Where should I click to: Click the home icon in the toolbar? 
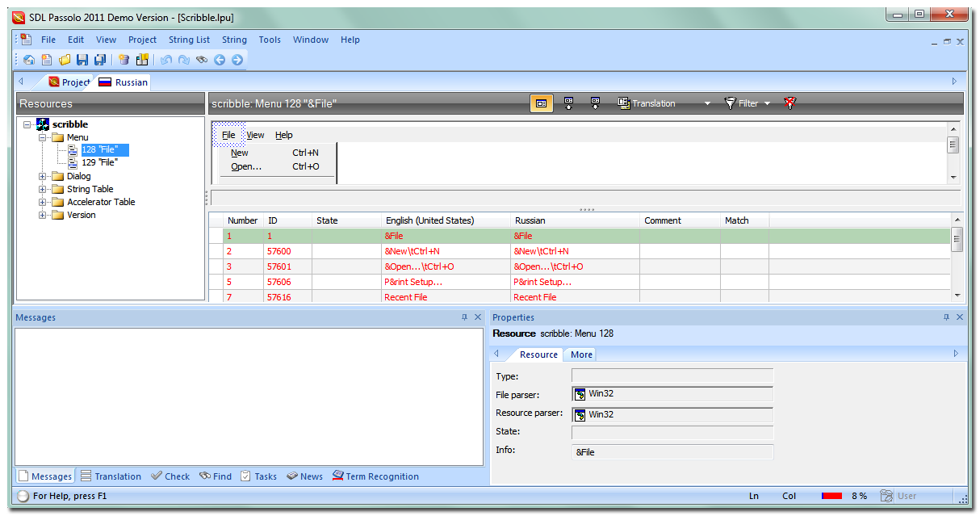29,60
